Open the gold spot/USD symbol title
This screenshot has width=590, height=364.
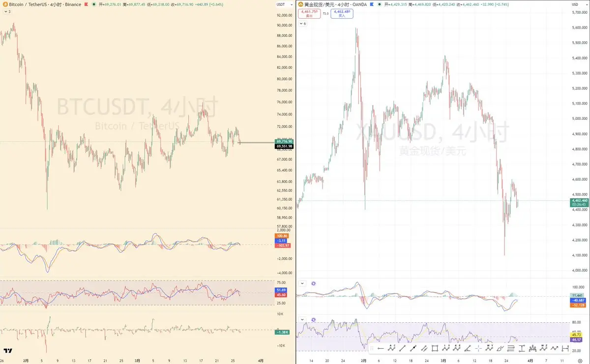[x=336, y=4]
